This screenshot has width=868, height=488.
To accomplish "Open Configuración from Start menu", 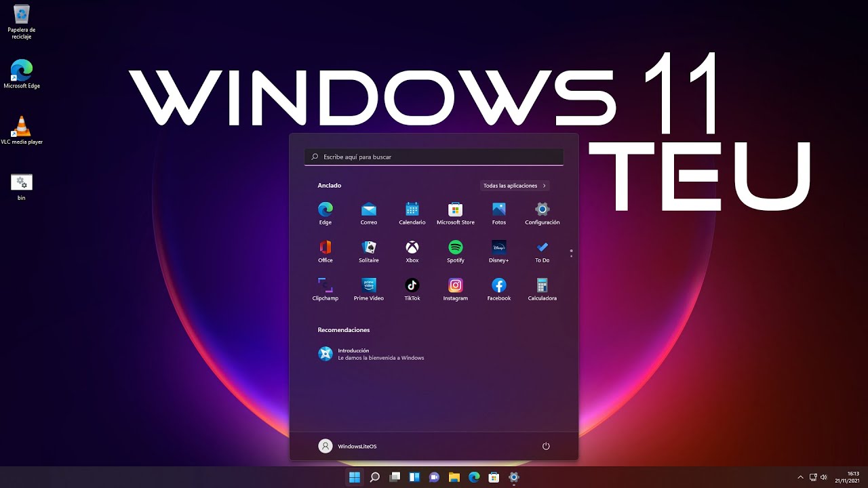I will (542, 213).
